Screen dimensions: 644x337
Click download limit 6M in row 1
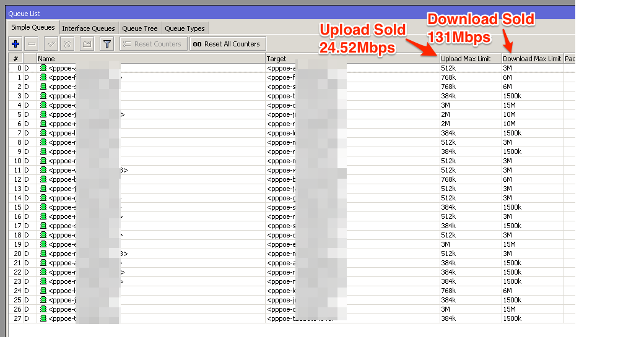508,77
